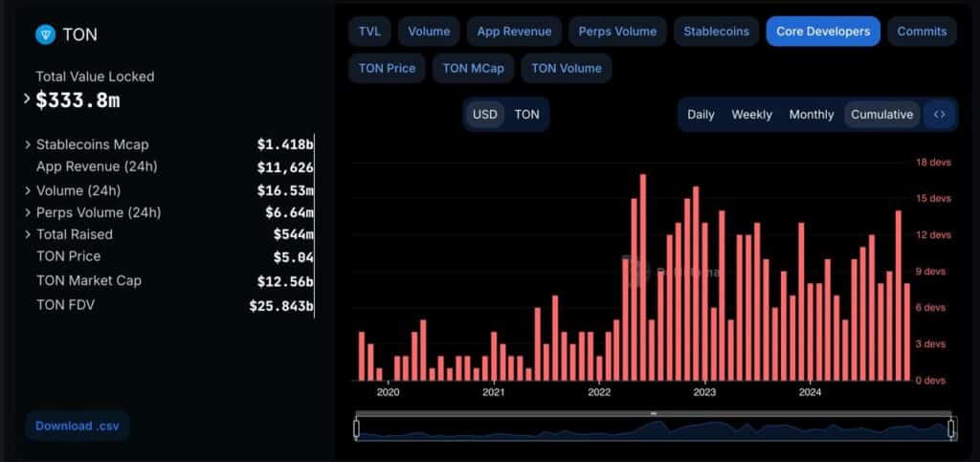Switch chart grouping to Daily

(x=701, y=115)
